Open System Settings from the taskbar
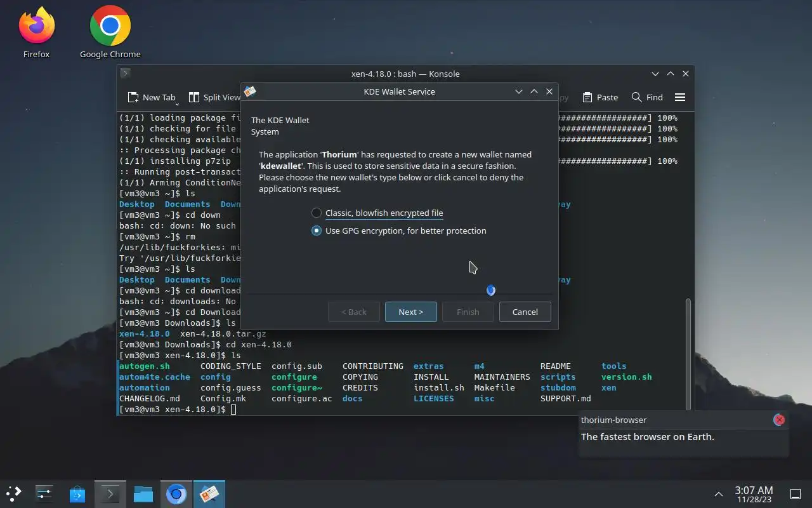Image resolution: width=812 pixels, height=508 pixels. [44, 493]
